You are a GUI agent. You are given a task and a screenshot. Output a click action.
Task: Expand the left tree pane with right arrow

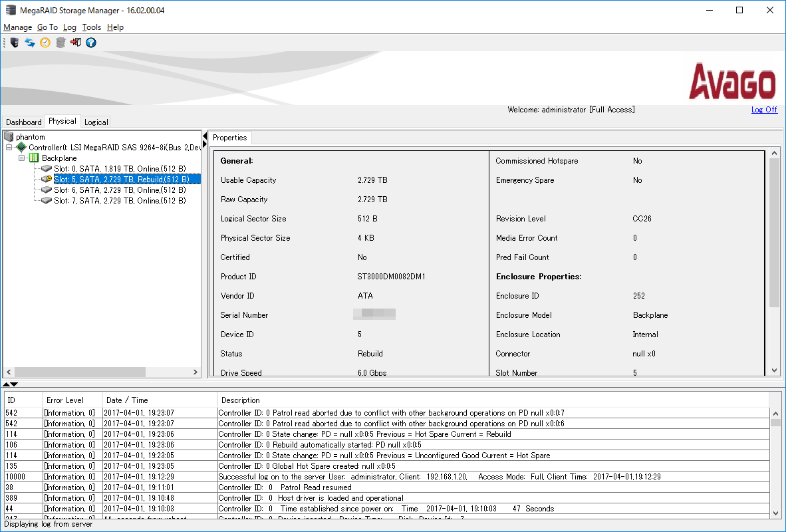point(205,144)
